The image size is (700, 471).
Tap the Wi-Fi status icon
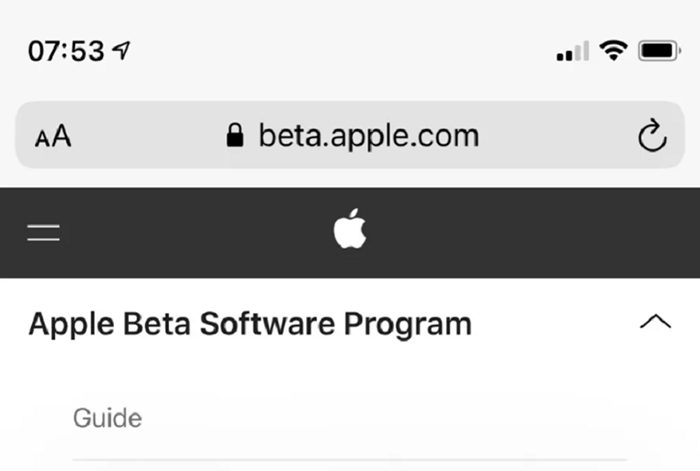click(613, 50)
